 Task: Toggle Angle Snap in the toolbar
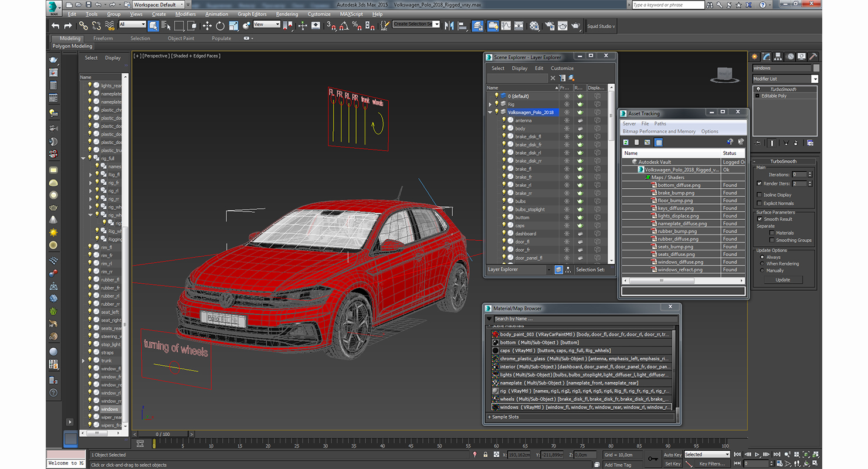pyautogui.click(x=344, y=26)
